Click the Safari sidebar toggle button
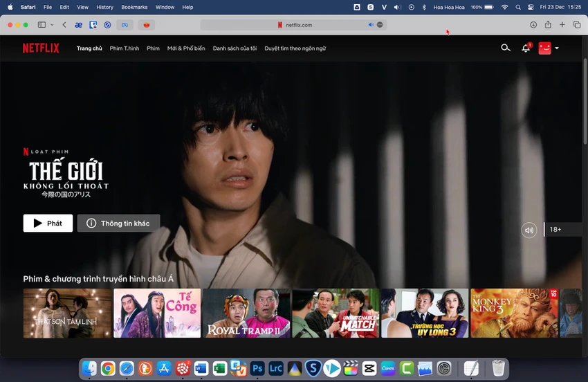The height and width of the screenshot is (382, 588). 42,25
